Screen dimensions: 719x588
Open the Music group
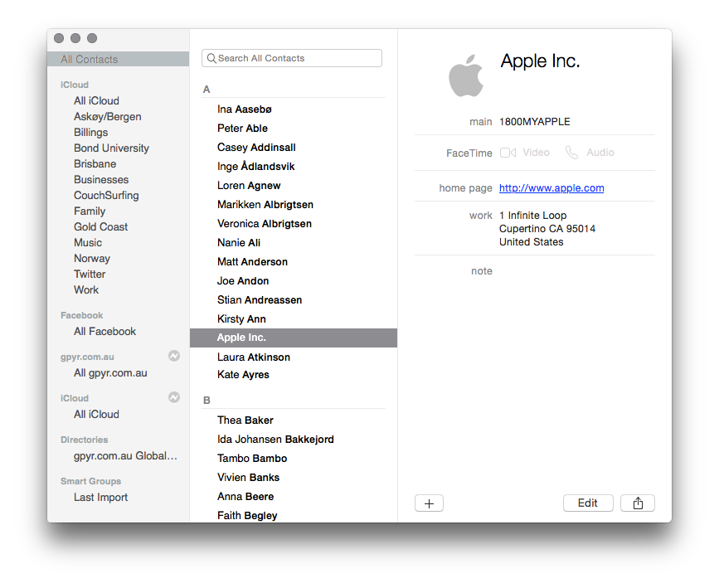[x=88, y=243]
